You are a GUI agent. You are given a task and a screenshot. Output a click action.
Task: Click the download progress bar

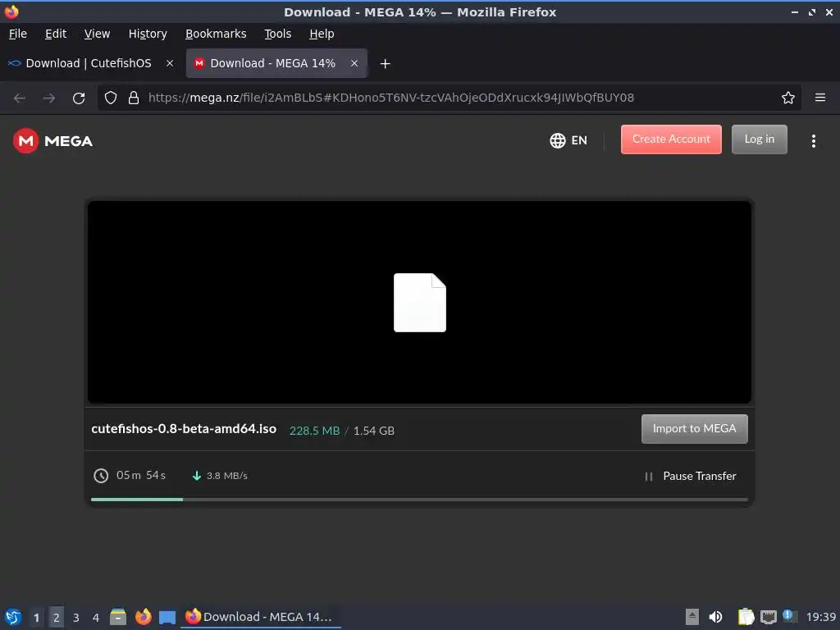click(419, 500)
